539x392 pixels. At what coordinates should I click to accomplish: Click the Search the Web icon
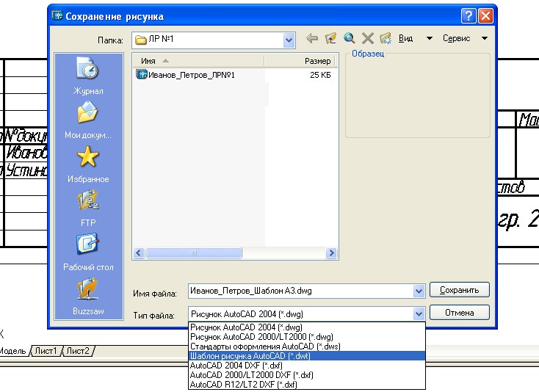click(x=350, y=38)
